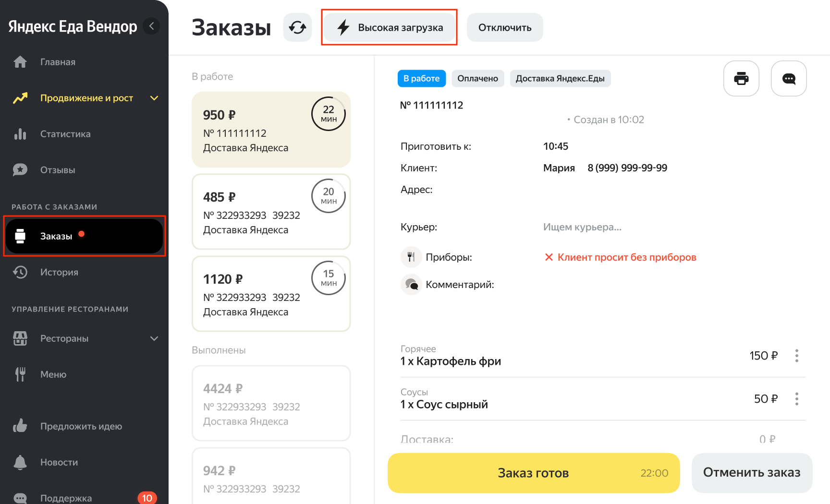Click the Клиент просит без приборов text
This screenshot has width=830, height=504.
[x=627, y=257]
